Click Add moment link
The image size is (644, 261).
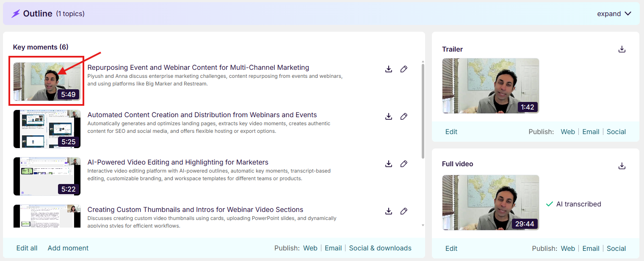click(68, 248)
